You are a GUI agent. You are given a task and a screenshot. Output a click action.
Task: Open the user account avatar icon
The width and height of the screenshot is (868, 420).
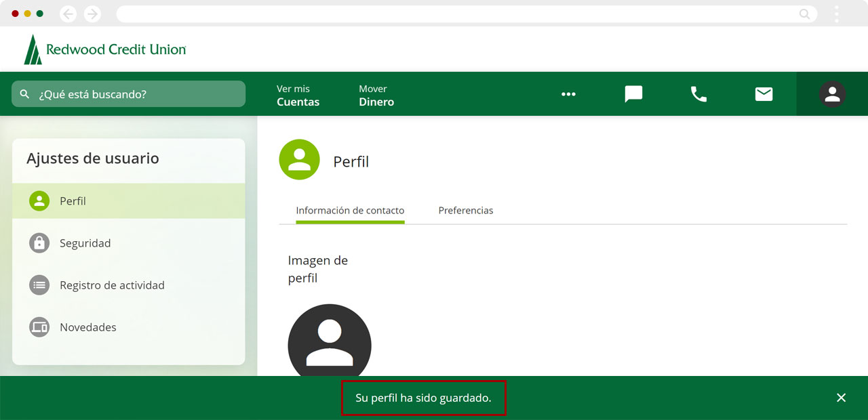(x=832, y=94)
